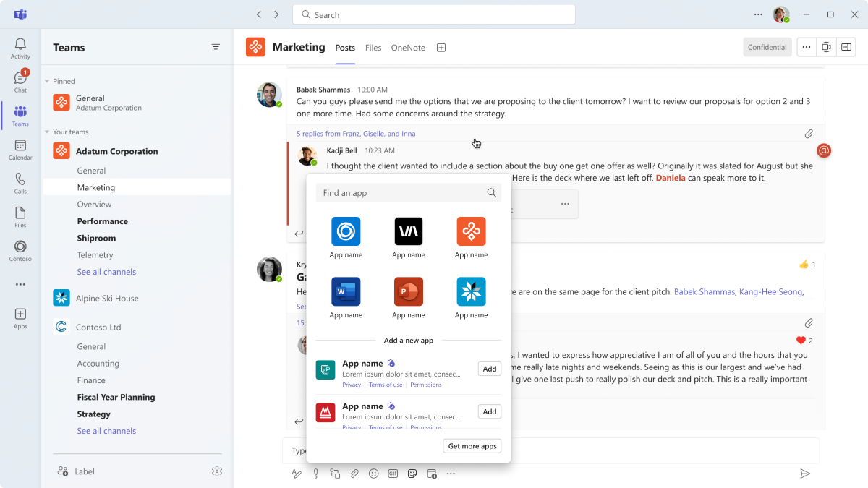Select the Teams icon in the left rail
Screen dimensions: 868x488
pos(20,116)
